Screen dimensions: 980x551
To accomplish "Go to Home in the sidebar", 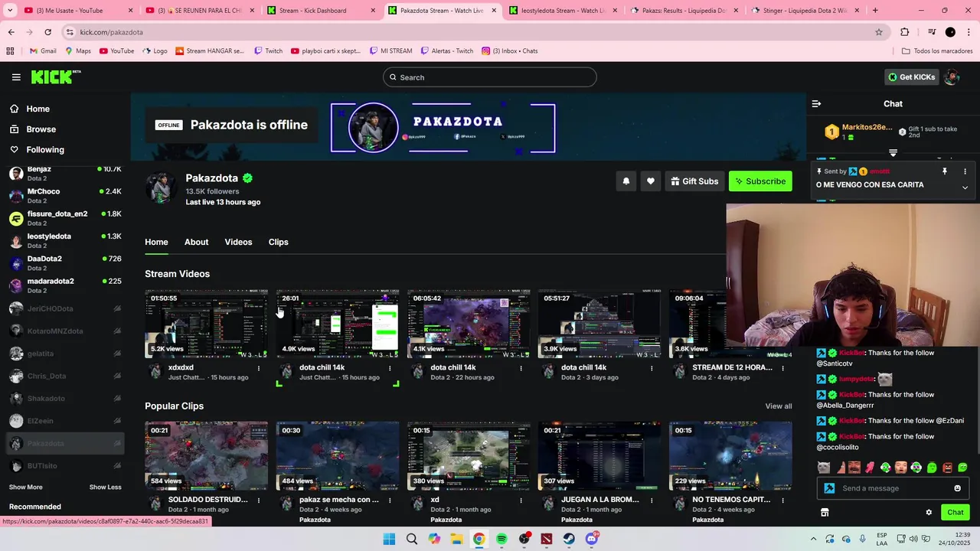I will tap(38, 109).
